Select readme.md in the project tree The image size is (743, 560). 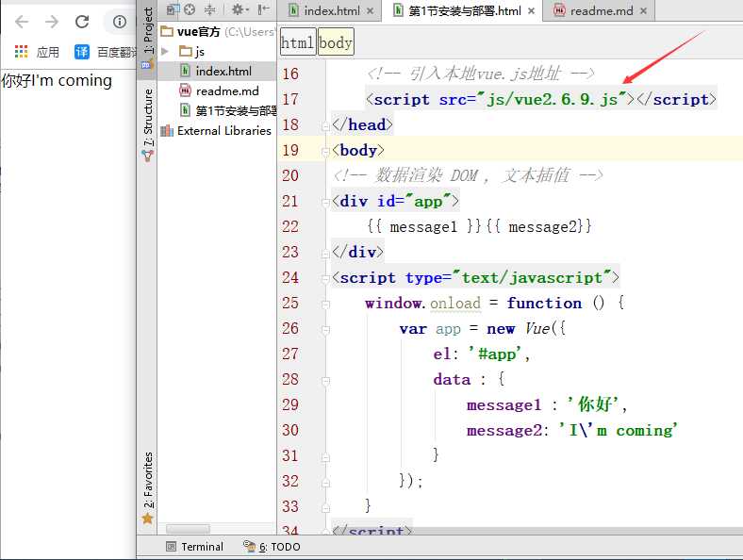click(219, 91)
